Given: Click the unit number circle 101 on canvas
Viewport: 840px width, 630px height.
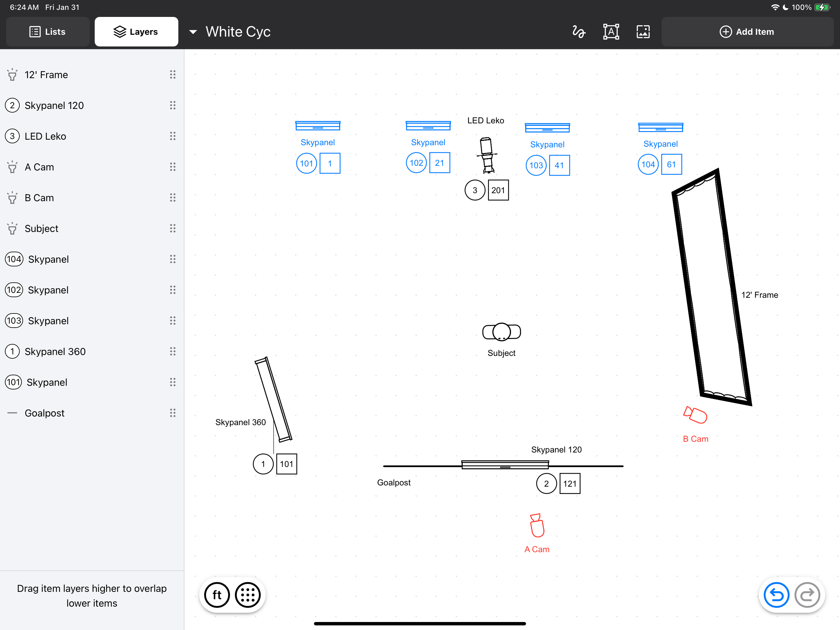Looking at the screenshot, I should tap(307, 163).
